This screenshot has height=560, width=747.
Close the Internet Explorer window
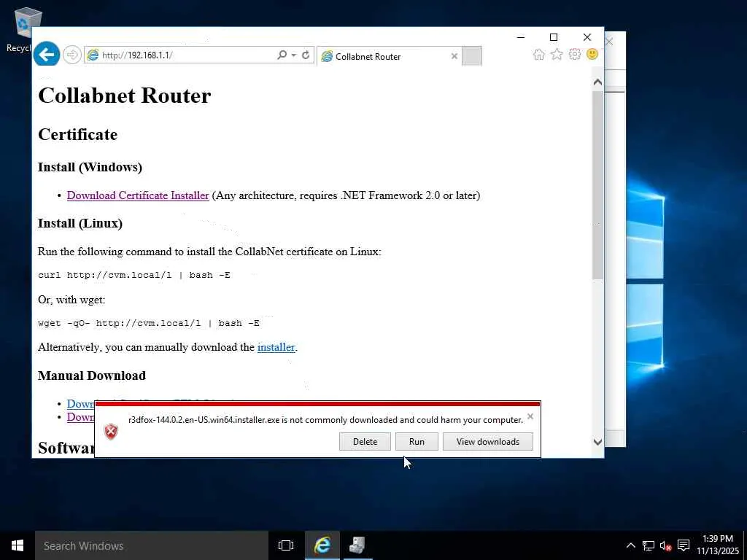coord(587,37)
